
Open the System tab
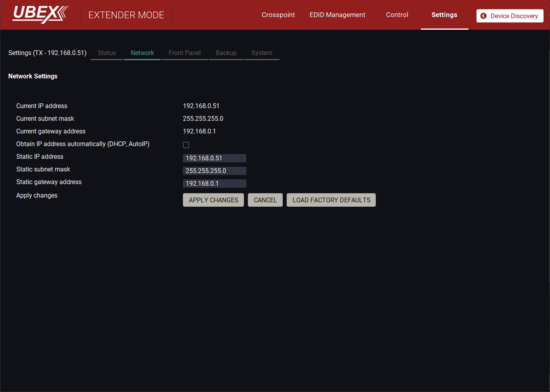pos(262,53)
